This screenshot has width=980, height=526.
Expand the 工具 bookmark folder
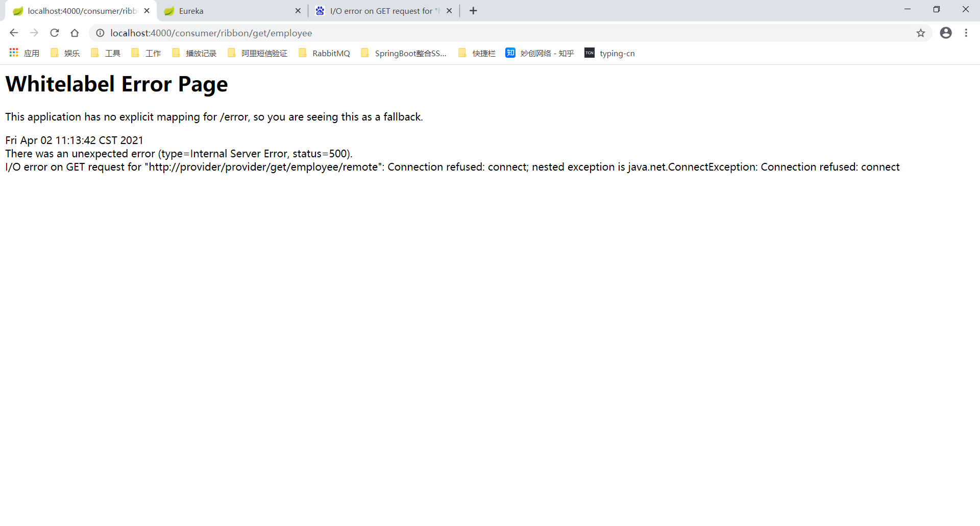[x=105, y=53]
